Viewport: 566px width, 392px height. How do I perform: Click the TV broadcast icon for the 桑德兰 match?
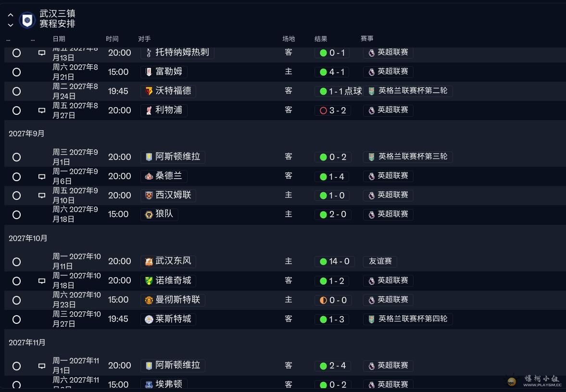pyautogui.click(x=42, y=177)
